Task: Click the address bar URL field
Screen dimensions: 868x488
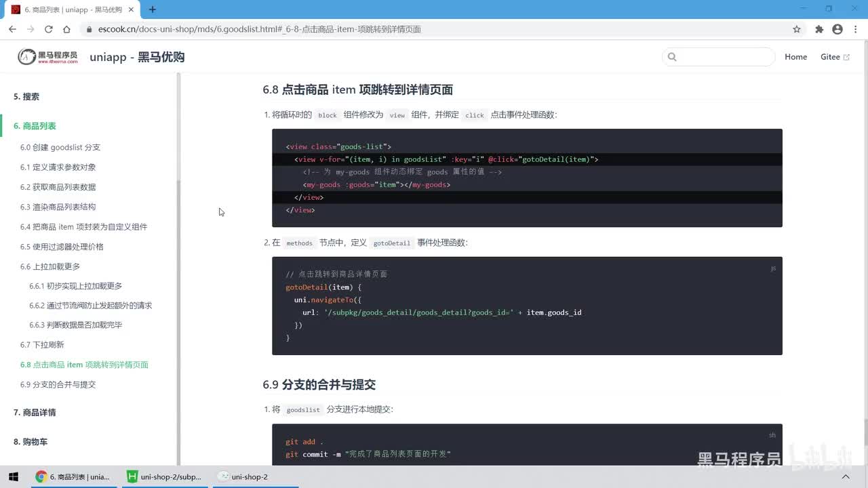Action: click(434, 29)
